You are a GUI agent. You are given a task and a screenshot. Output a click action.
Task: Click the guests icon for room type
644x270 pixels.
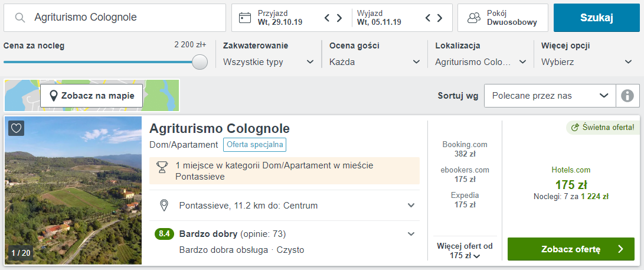[473, 18]
